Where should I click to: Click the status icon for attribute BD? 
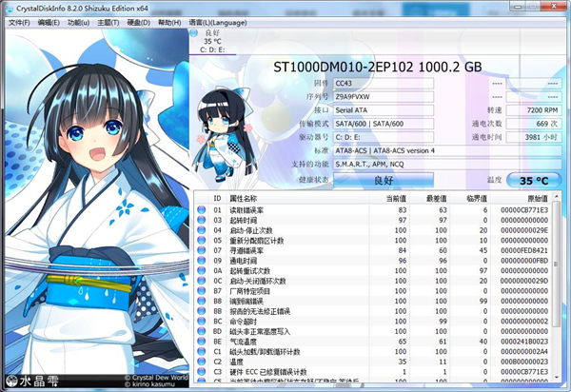[202, 331]
